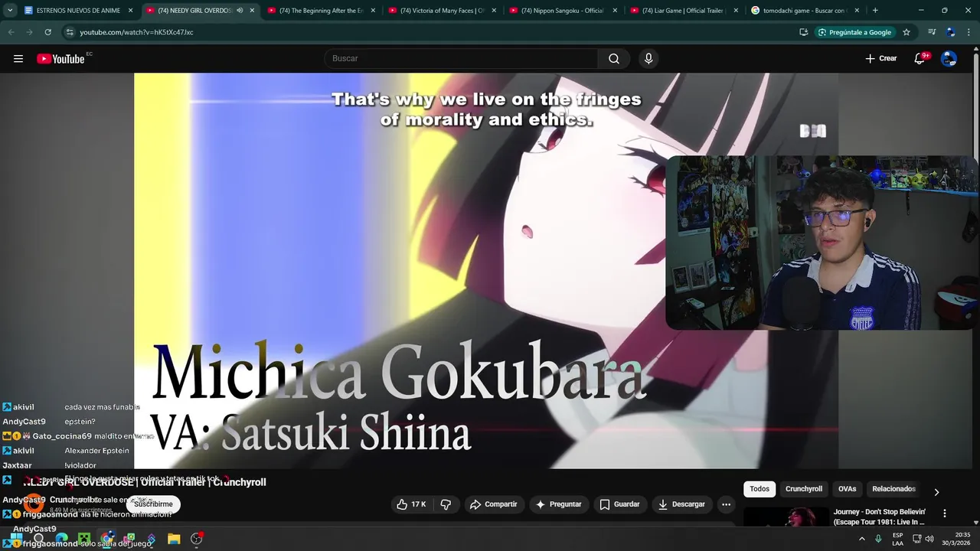The width and height of the screenshot is (980, 551).
Task: Open the Chrome profile avatar
Action: tap(950, 32)
